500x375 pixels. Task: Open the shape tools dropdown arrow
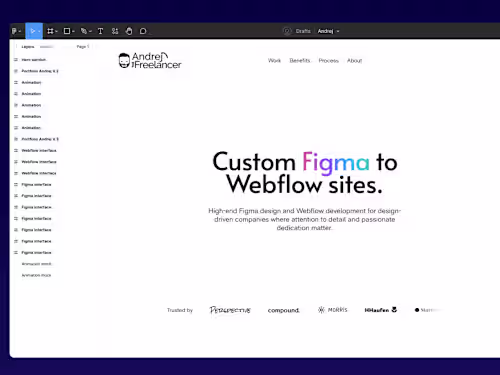(73, 31)
